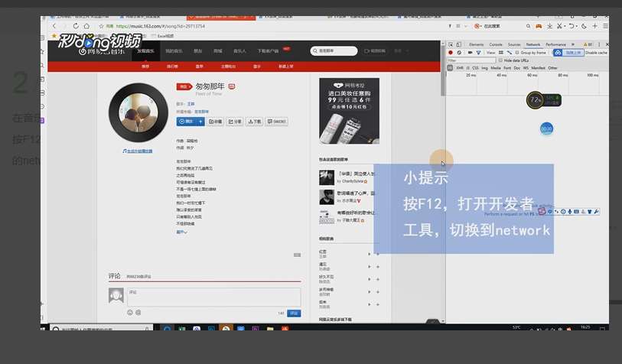Open the DevTools warnings count badge
Image resolution: width=622 pixels, height=364 pixels.
pyautogui.click(x=588, y=44)
